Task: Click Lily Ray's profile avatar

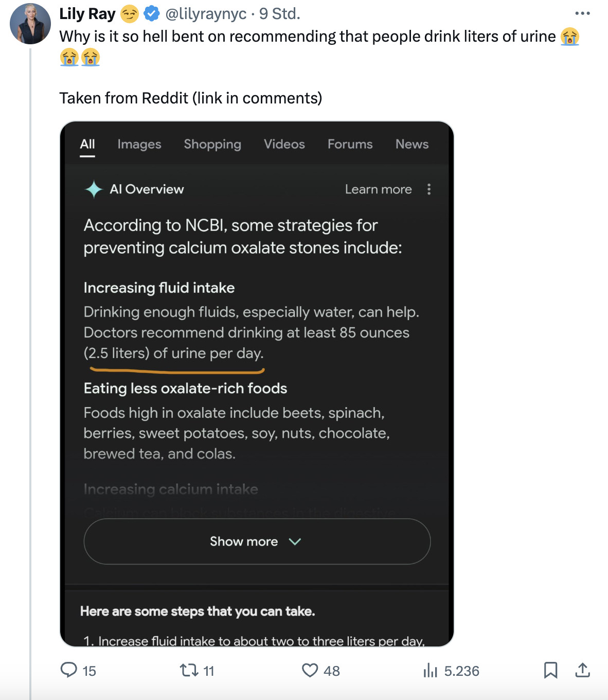Action: pyautogui.click(x=30, y=24)
